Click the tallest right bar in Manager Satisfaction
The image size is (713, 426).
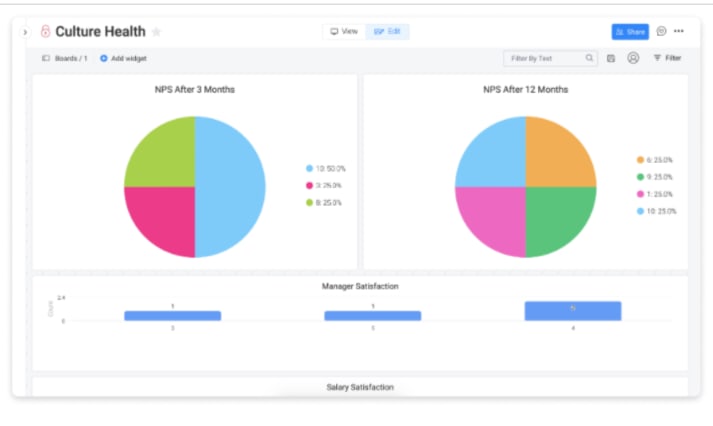(x=573, y=311)
